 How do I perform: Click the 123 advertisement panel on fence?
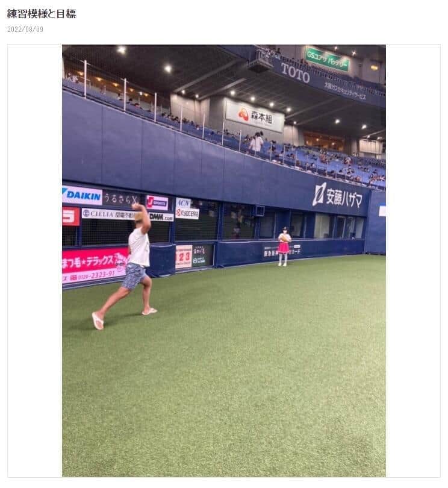[184, 257]
